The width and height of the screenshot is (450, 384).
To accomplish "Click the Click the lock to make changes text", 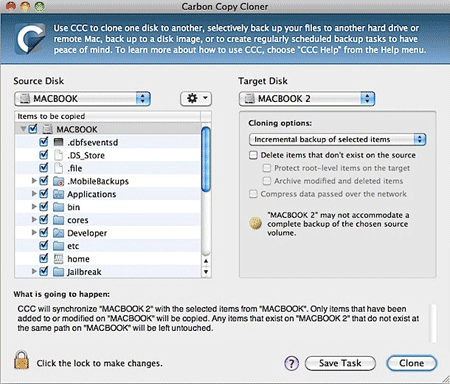I will [99, 363].
